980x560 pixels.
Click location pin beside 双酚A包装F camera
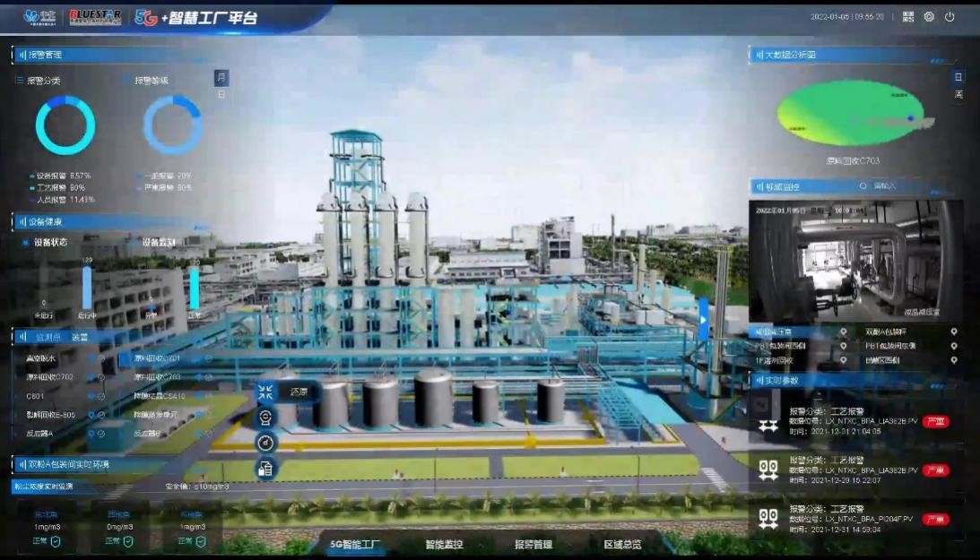(954, 332)
